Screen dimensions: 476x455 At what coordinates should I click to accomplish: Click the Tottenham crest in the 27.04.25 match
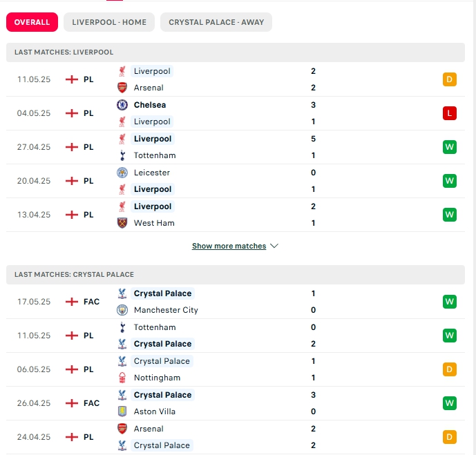point(122,155)
